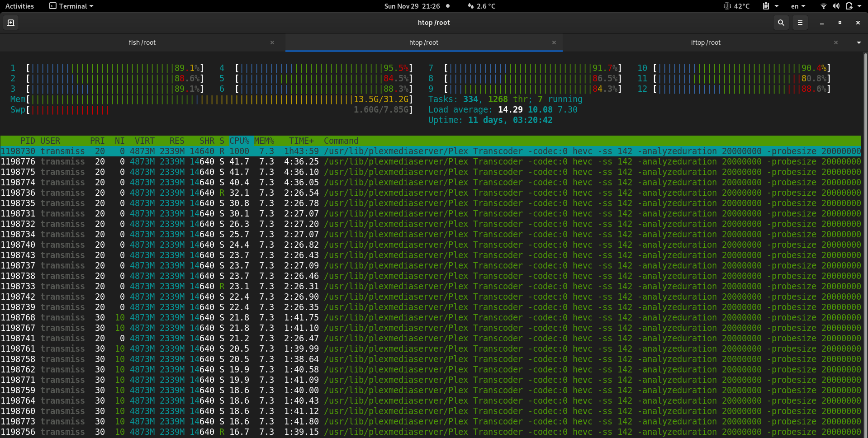This screenshot has height=438, width=868.
Task: Select process row with PID 1198774
Action: (431, 183)
